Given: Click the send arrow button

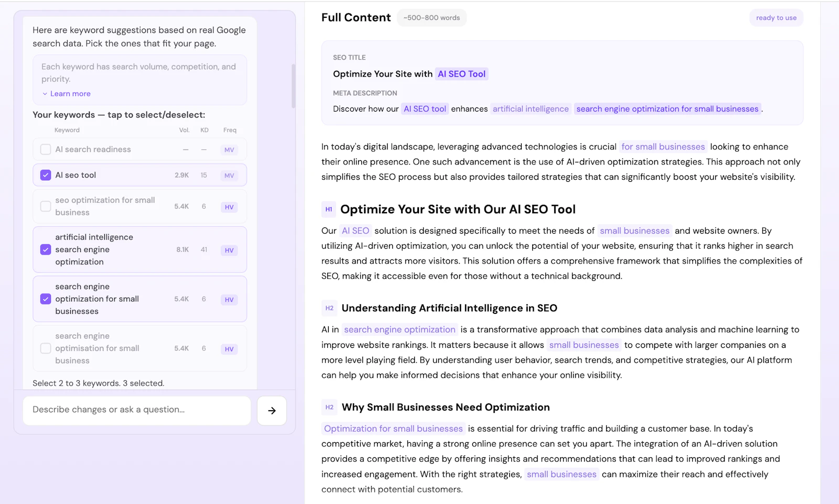Looking at the screenshot, I should 272,410.
